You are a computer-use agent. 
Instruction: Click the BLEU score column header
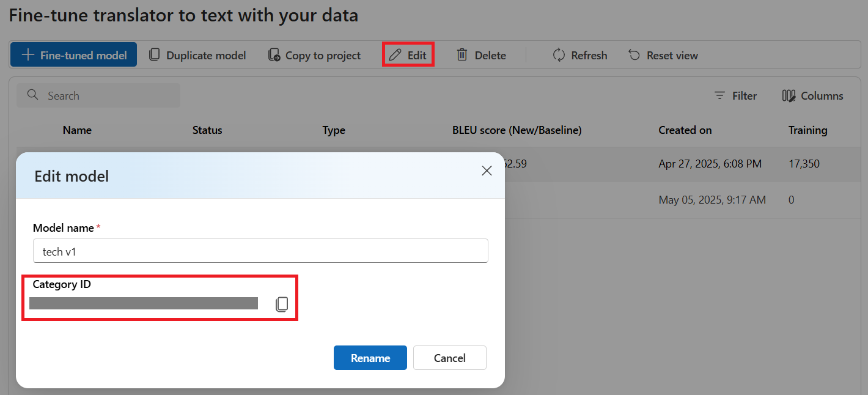point(517,130)
